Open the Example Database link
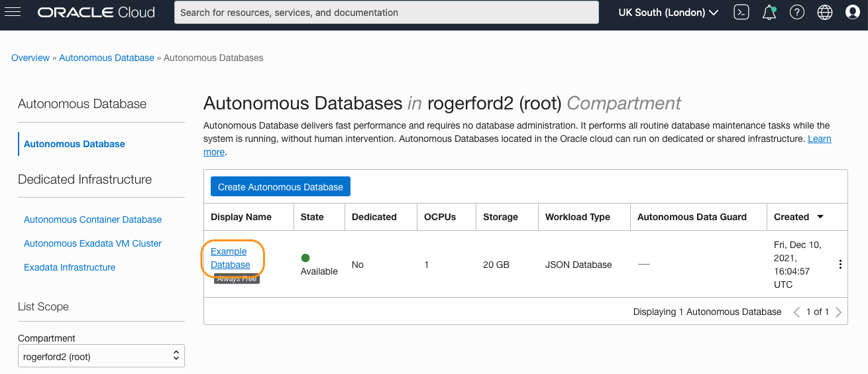 click(x=230, y=258)
